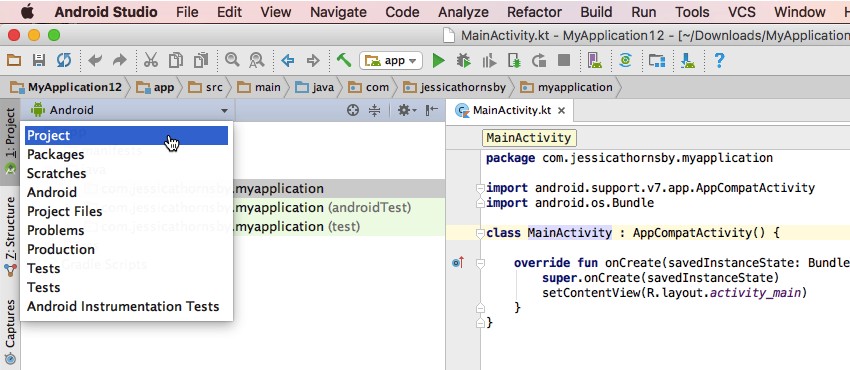Select Android in the view dropdown list

coord(126,192)
